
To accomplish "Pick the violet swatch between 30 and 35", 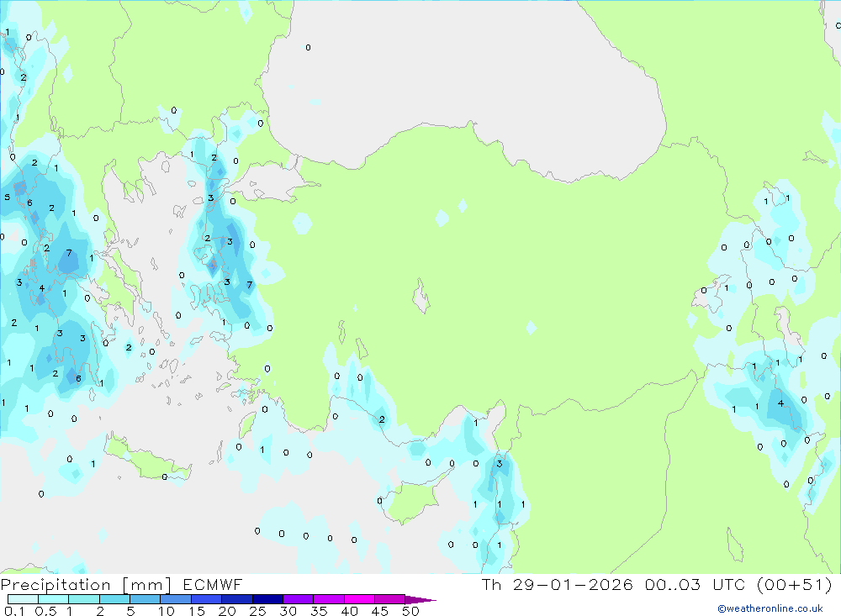I will click(x=298, y=599).
